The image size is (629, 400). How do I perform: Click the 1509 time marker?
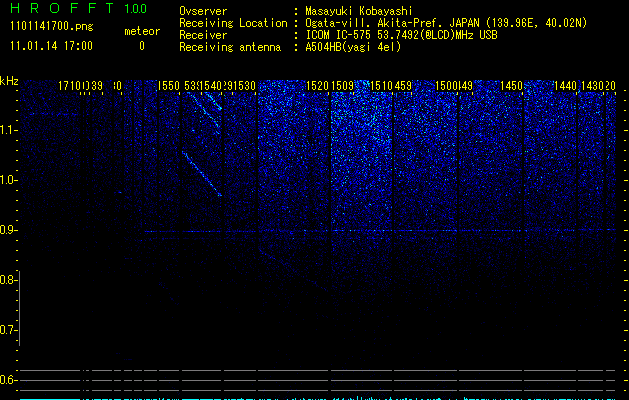pos(342,85)
